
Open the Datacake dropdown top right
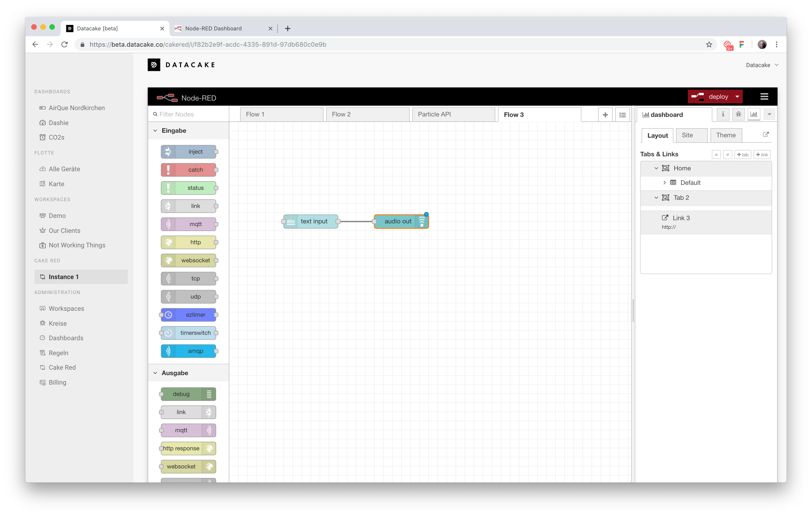click(x=762, y=65)
